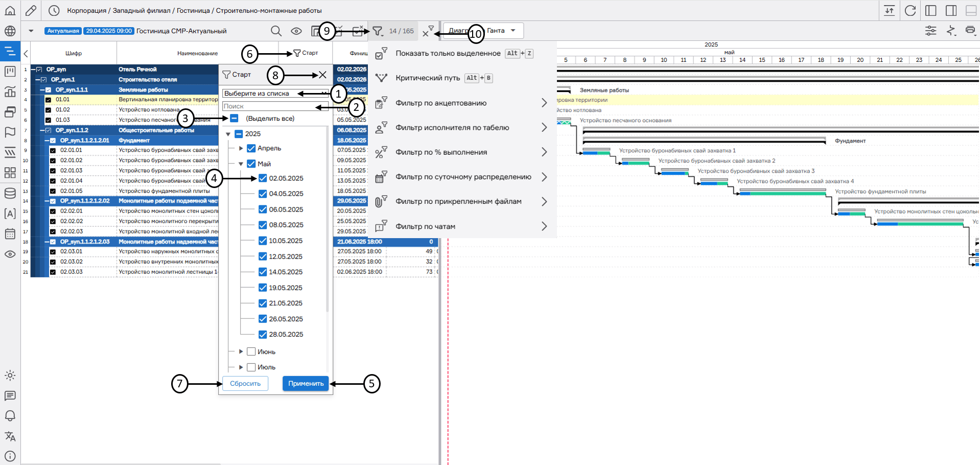The image size is (980, 465).
Task: Toggle the (Выделить все) checkbox
Action: (234, 119)
